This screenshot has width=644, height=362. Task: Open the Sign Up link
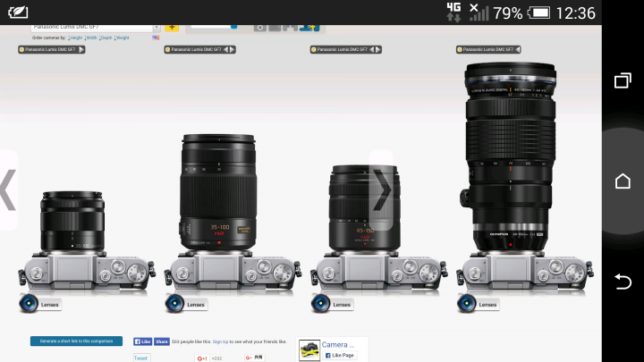[220, 341]
